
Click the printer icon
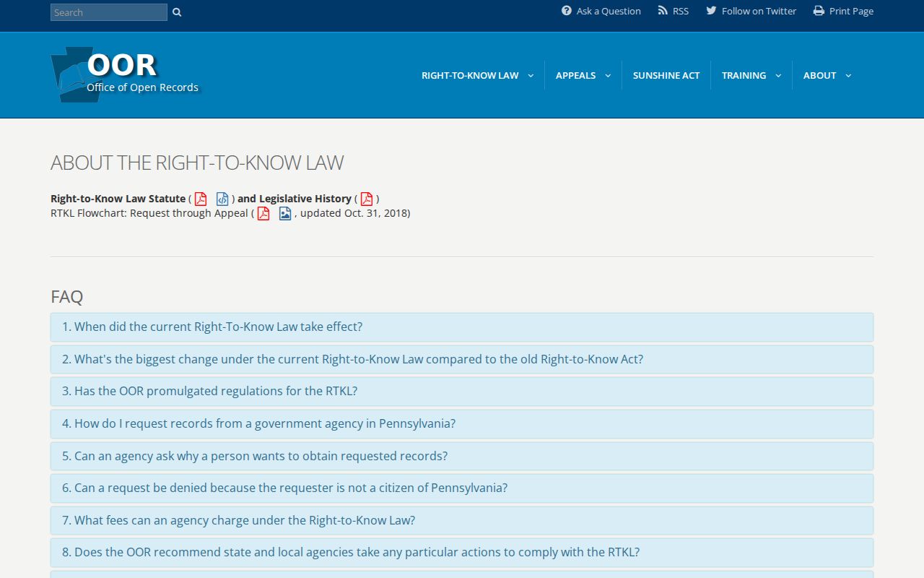click(819, 11)
